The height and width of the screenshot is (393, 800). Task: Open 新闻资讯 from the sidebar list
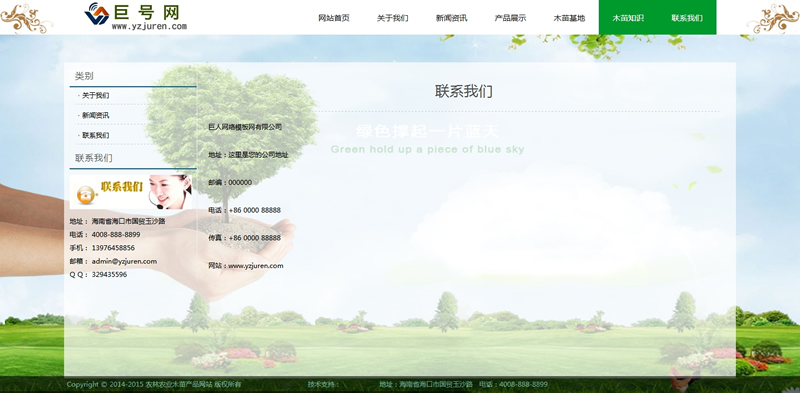click(95, 115)
